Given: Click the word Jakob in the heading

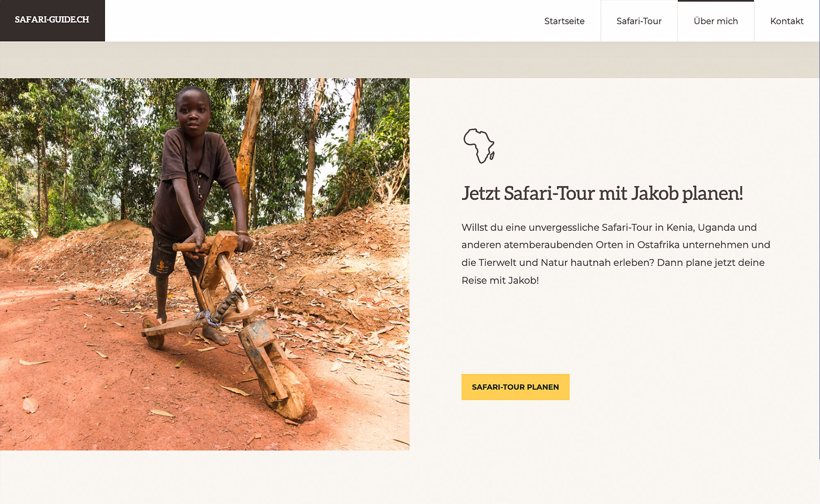Looking at the screenshot, I should point(654,193).
